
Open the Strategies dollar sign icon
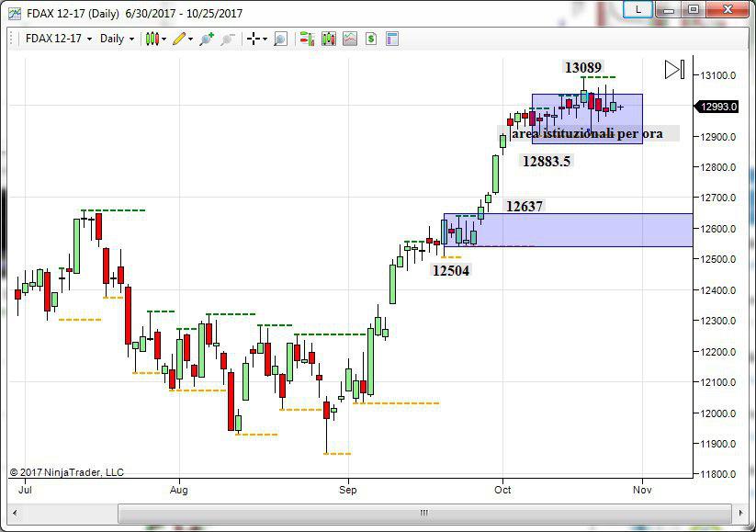click(x=371, y=39)
